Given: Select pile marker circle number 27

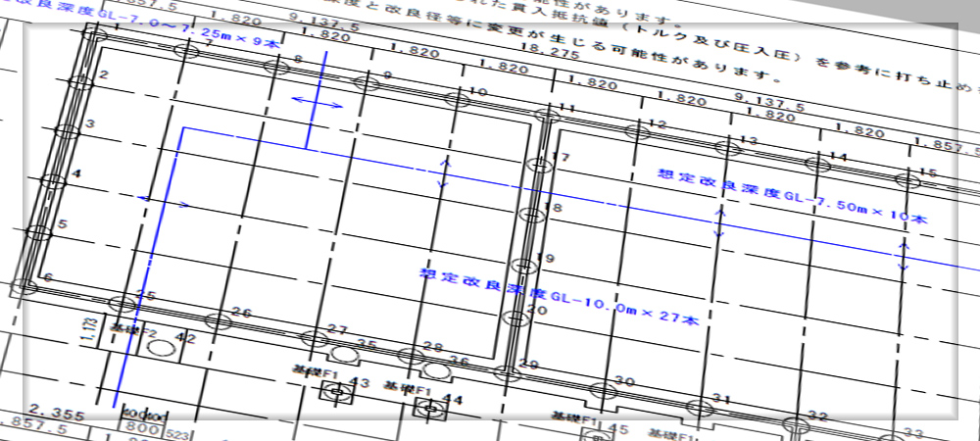Looking at the screenshot, I should tap(314, 338).
